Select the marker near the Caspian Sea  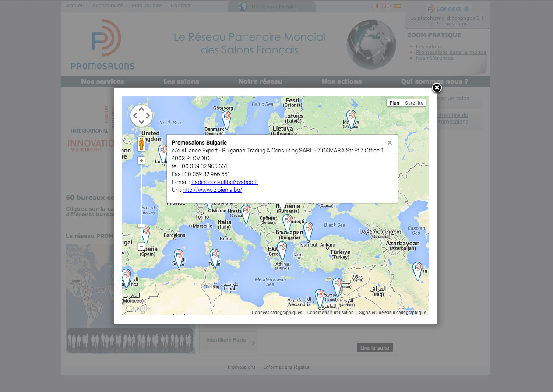[417, 272]
